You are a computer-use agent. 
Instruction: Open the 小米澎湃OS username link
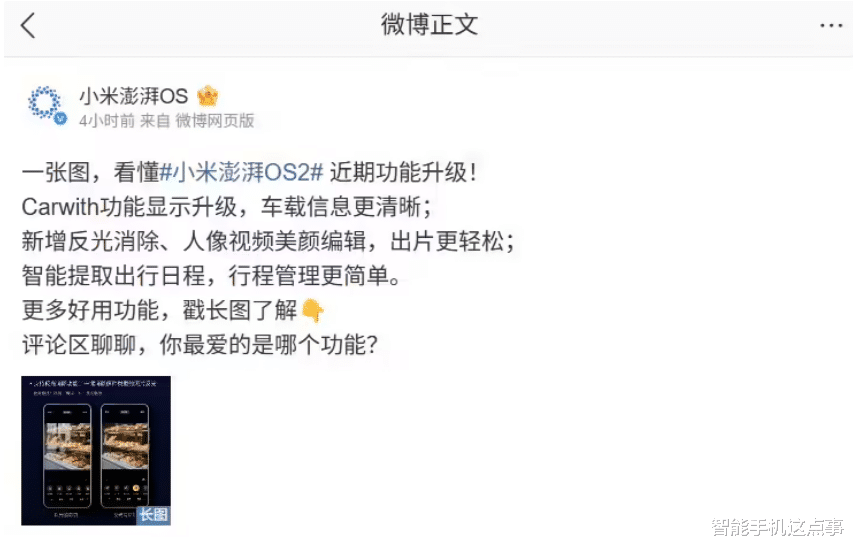(x=134, y=96)
